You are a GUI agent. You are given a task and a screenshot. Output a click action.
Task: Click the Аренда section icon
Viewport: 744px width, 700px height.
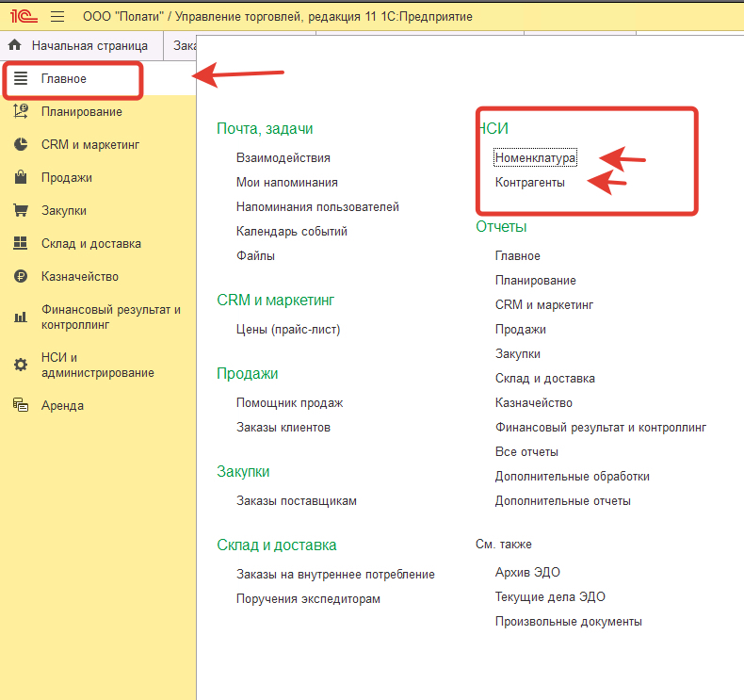pos(20,406)
